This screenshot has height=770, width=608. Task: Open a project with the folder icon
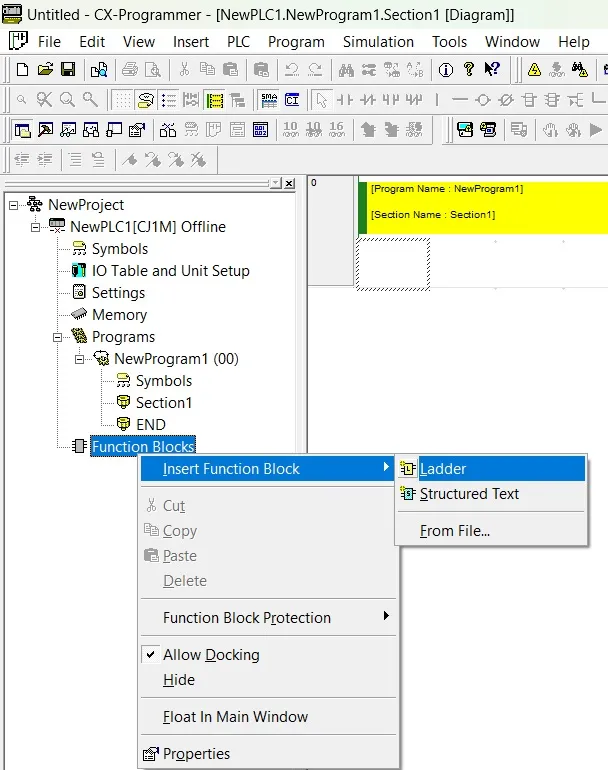pos(45,69)
